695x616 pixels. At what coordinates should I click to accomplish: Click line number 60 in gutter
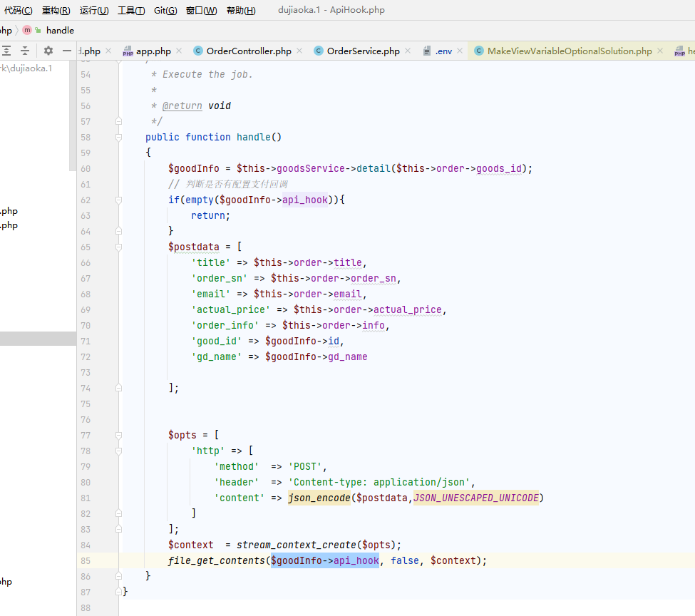tap(86, 168)
